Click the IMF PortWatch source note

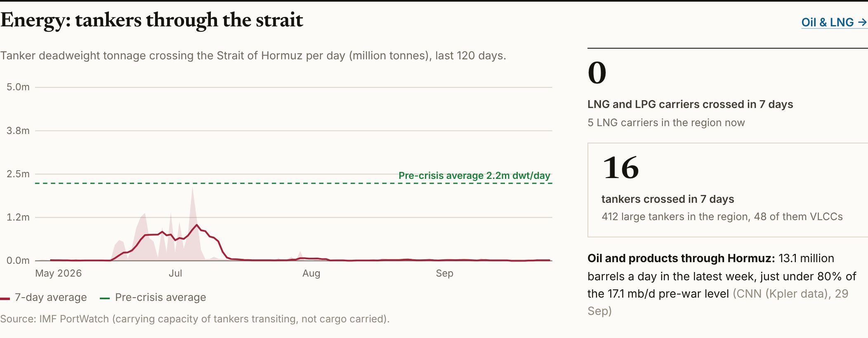click(x=195, y=319)
